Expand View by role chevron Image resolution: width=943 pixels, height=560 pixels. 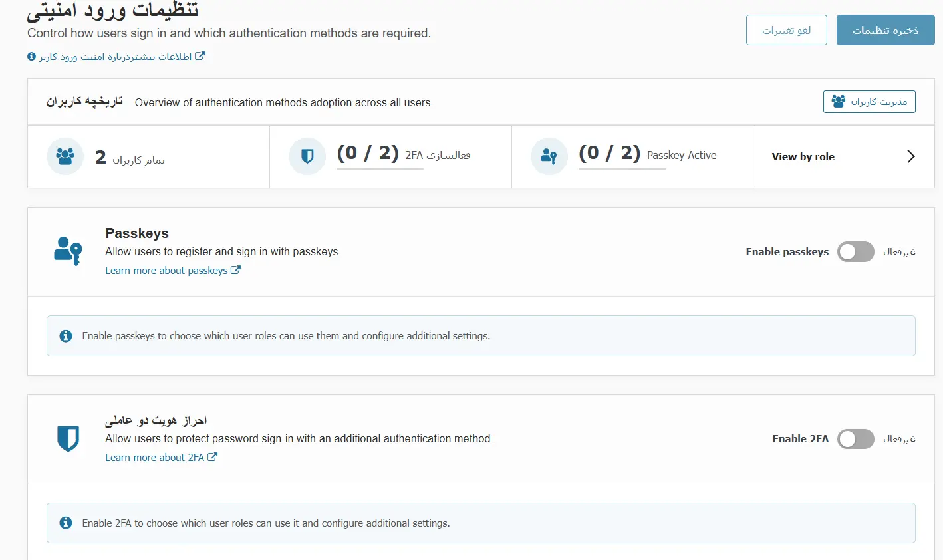(911, 156)
